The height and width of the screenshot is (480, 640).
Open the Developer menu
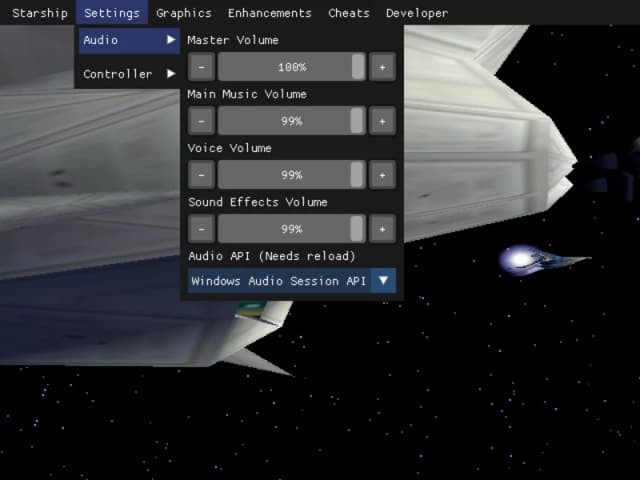[417, 13]
